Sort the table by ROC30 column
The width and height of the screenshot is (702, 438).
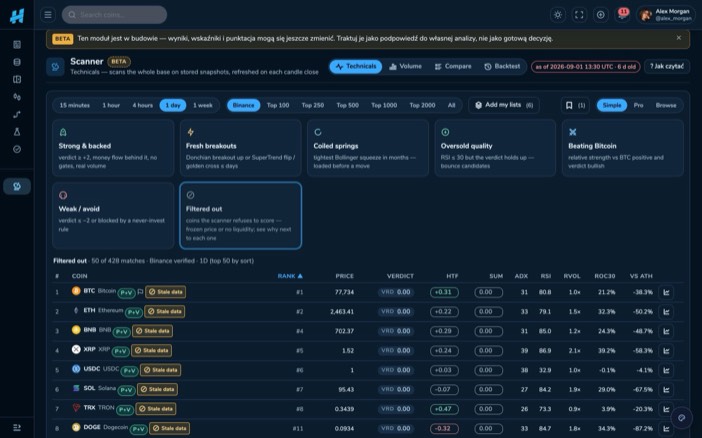(x=604, y=276)
